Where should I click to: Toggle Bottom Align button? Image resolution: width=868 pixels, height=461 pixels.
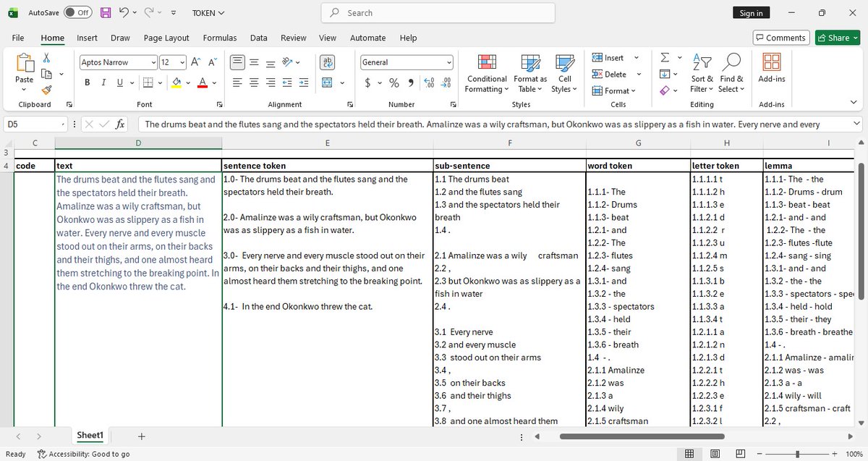(x=269, y=62)
